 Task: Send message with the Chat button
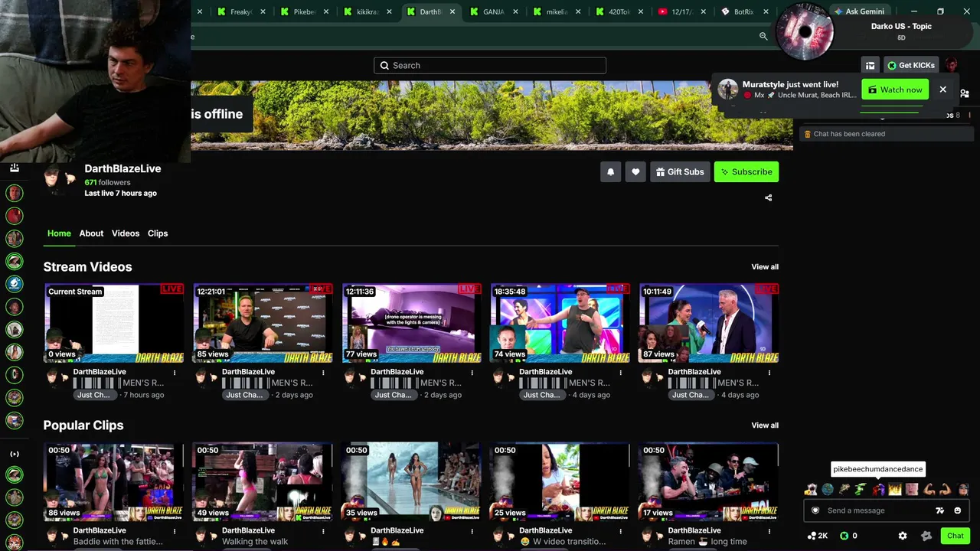click(955, 536)
